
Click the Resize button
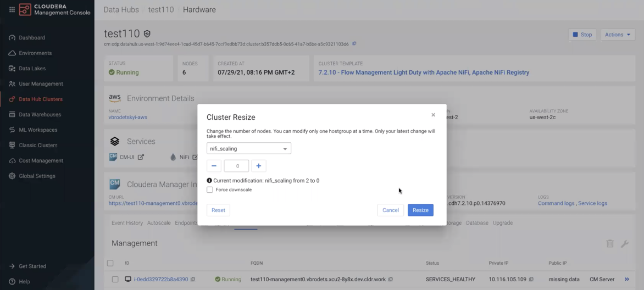click(420, 210)
